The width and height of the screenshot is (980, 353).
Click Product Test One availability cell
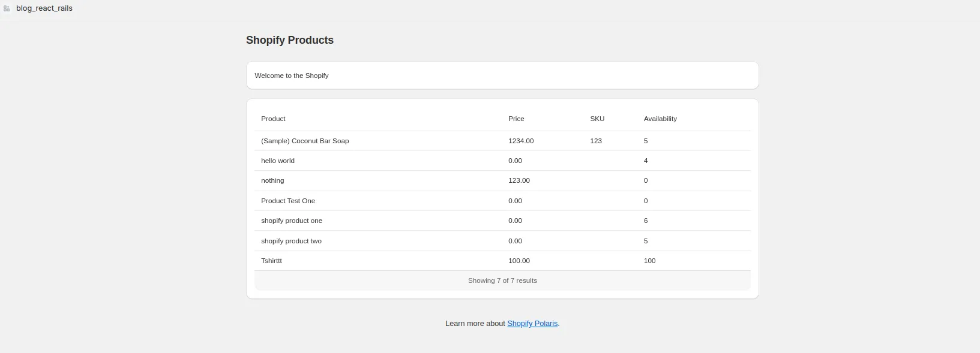pos(646,201)
